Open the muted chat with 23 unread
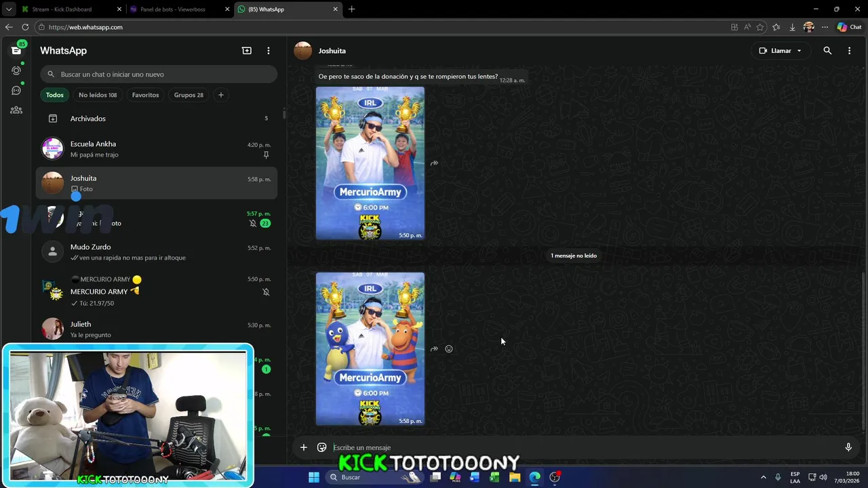868x488 pixels. [x=157, y=218]
